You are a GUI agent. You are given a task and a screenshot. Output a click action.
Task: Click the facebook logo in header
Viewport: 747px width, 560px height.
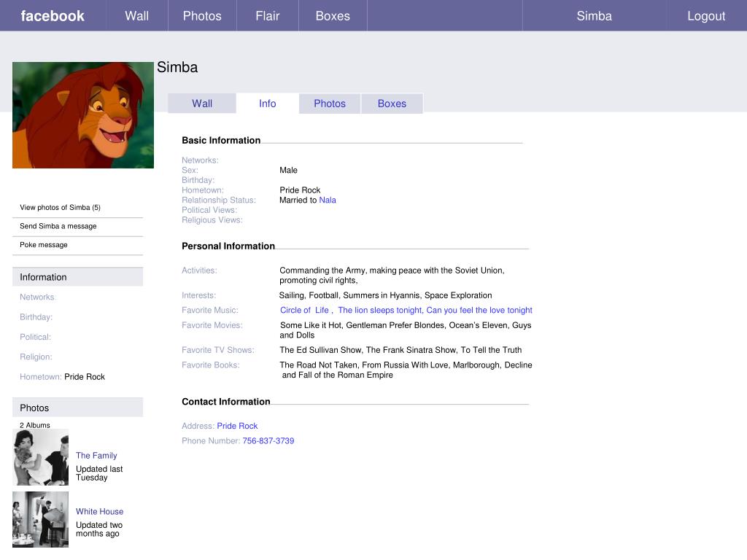click(x=53, y=16)
